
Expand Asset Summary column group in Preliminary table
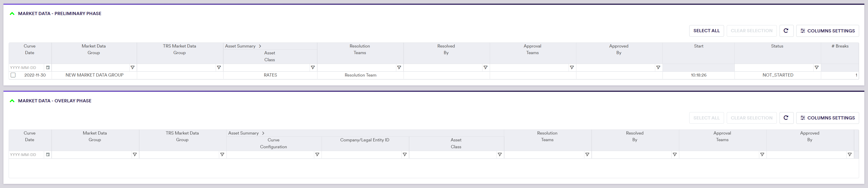point(260,46)
